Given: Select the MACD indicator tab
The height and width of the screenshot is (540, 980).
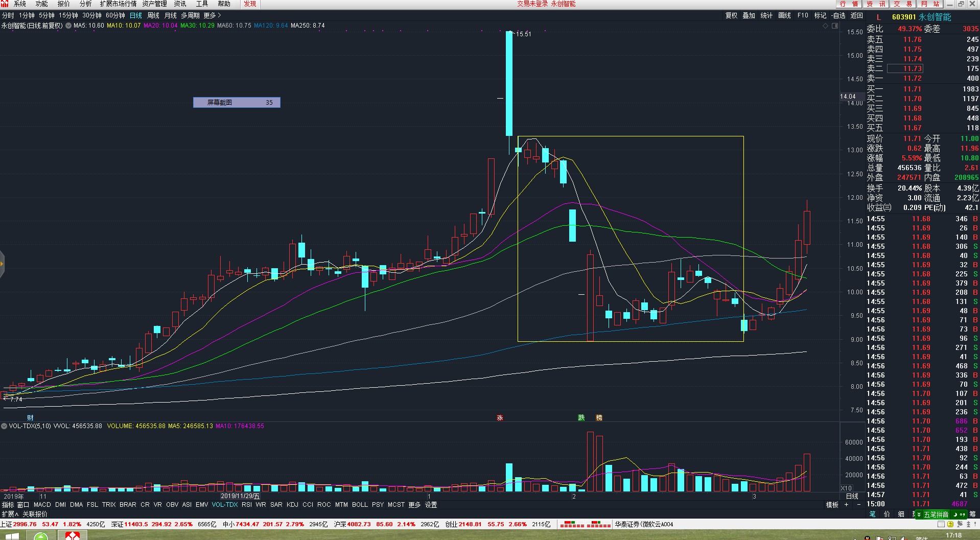Looking at the screenshot, I should pyautogui.click(x=42, y=505).
